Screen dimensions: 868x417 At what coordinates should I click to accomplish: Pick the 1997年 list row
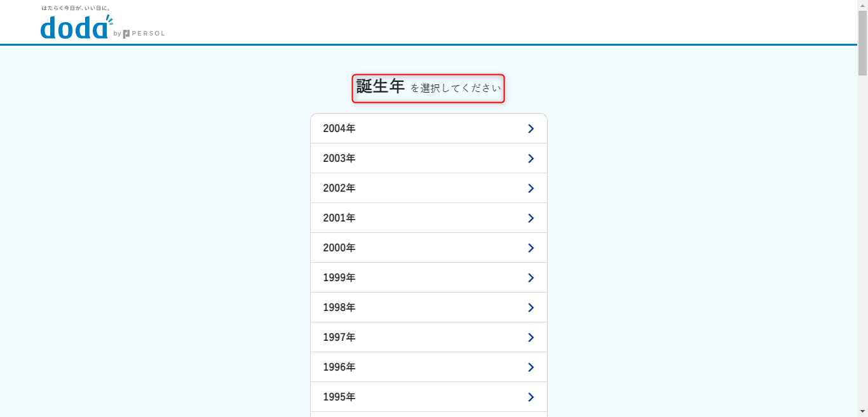(x=428, y=338)
